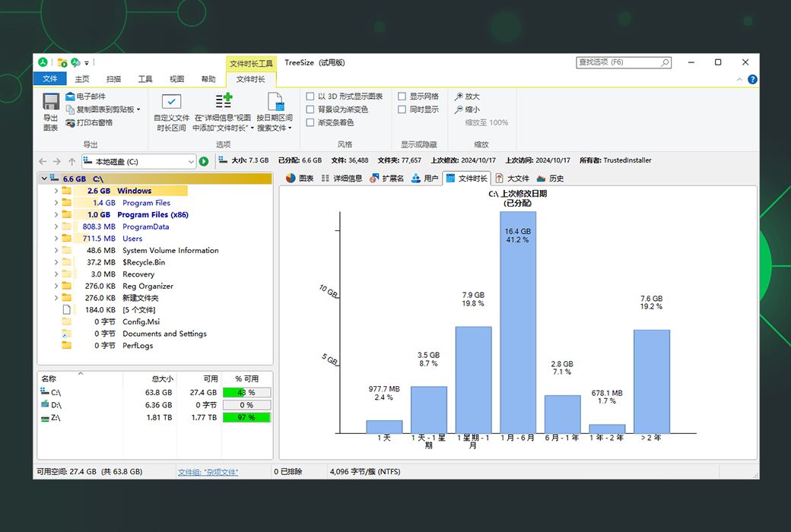Screen dimensions: 791x532
Task: Click the Z: drive percent free bar
Action: click(x=246, y=417)
